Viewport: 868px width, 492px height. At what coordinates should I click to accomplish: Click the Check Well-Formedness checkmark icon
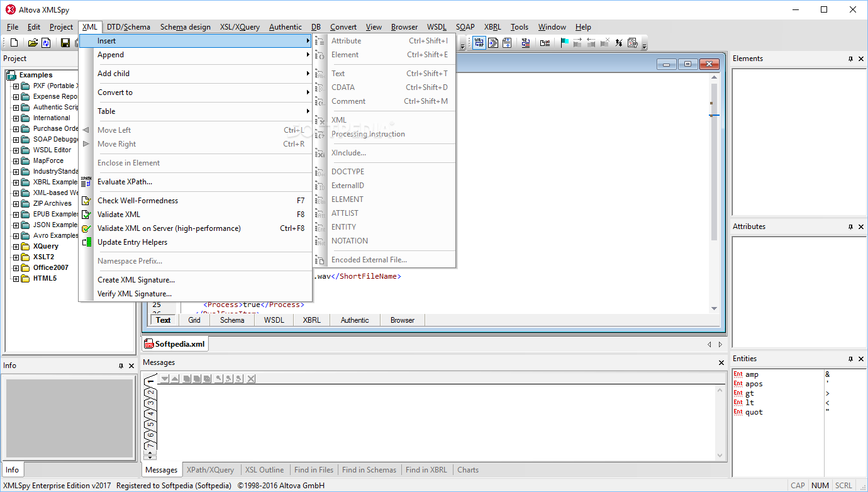point(86,201)
